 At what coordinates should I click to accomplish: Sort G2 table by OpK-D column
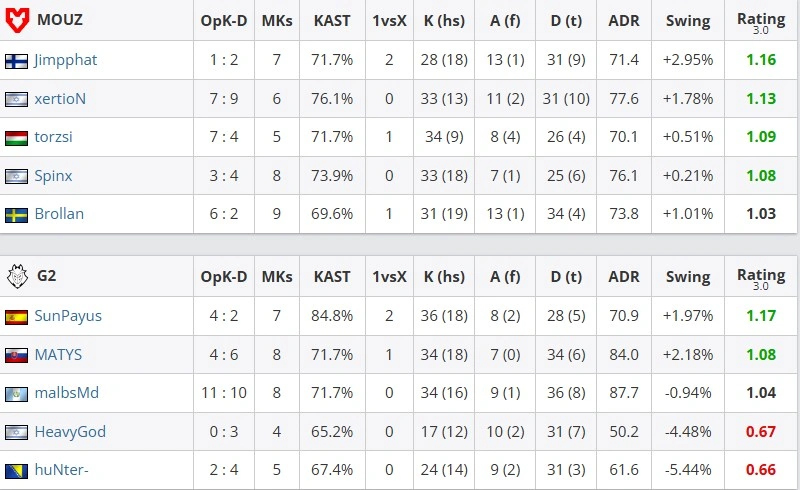(223, 277)
